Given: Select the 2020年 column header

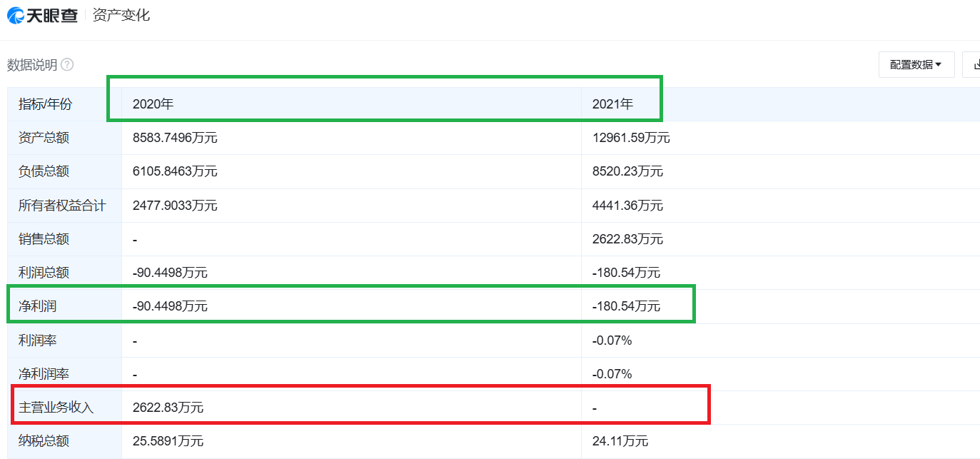Looking at the screenshot, I should point(153,104).
